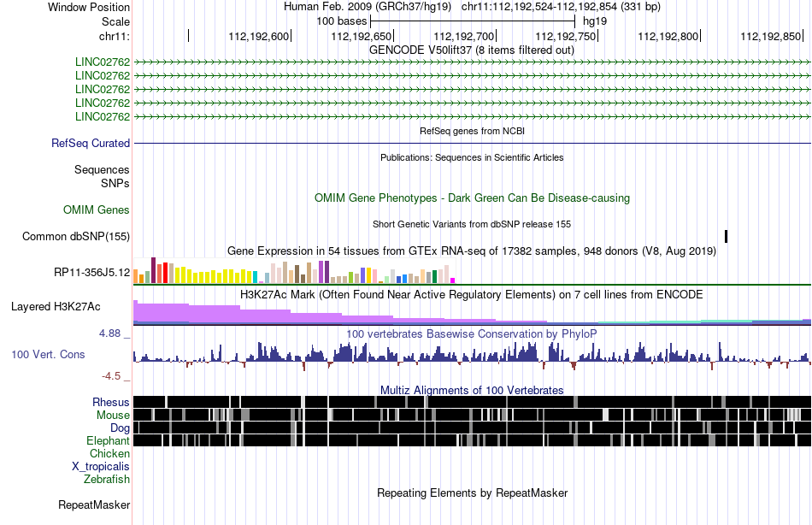The image size is (812, 525).
Task: Select the Mouse species label
Action: [x=113, y=416]
